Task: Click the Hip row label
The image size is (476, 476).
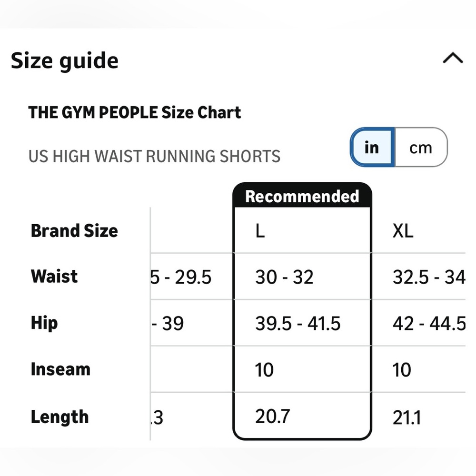Action: [x=44, y=323]
